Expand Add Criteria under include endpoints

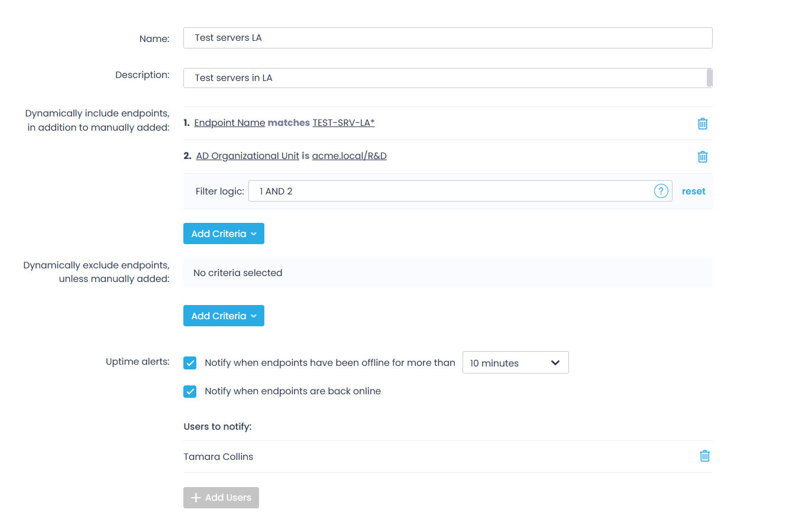click(224, 233)
